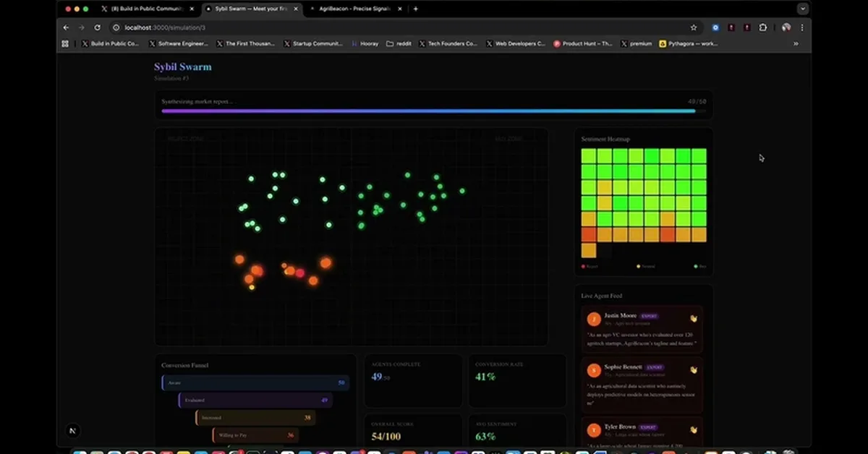Click Justin Moore's orange avatar

[593, 319]
